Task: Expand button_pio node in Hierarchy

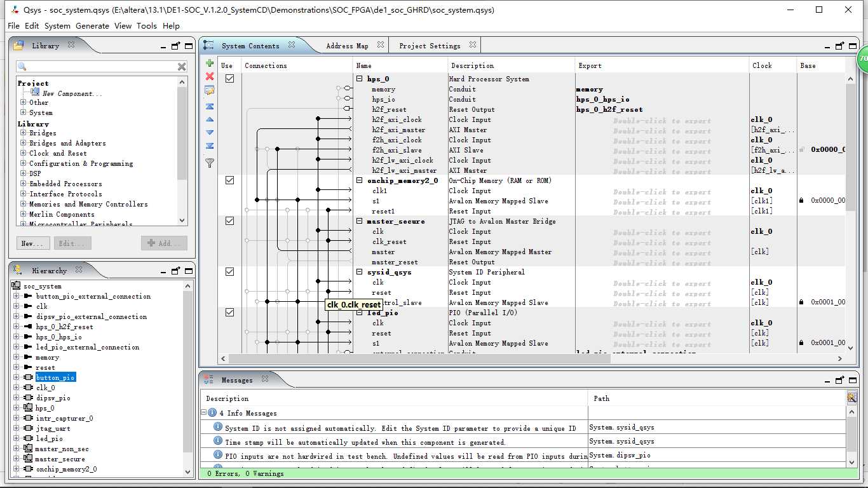Action: [x=17, y=377]
